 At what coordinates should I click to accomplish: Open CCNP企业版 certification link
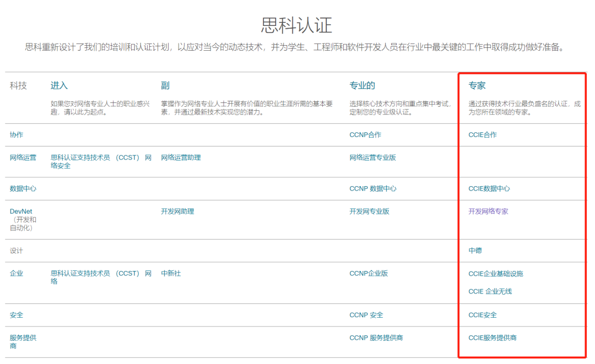click(369, 273)
